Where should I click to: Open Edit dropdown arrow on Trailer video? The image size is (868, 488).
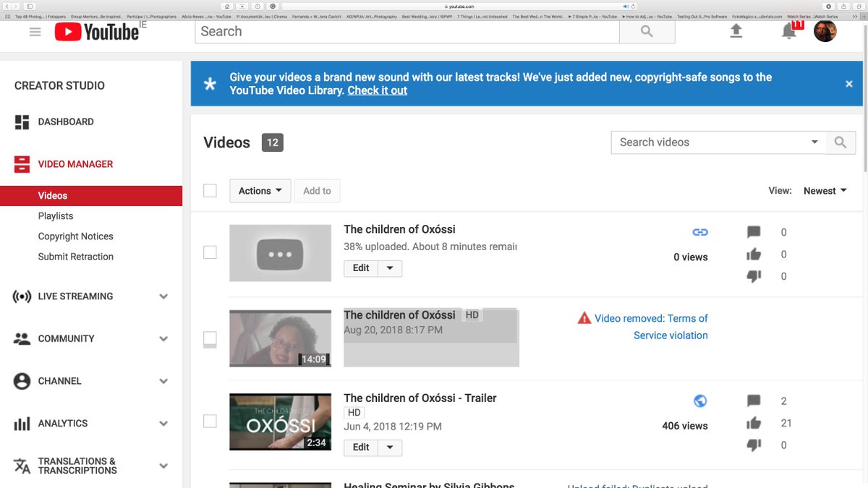[390, 448]
